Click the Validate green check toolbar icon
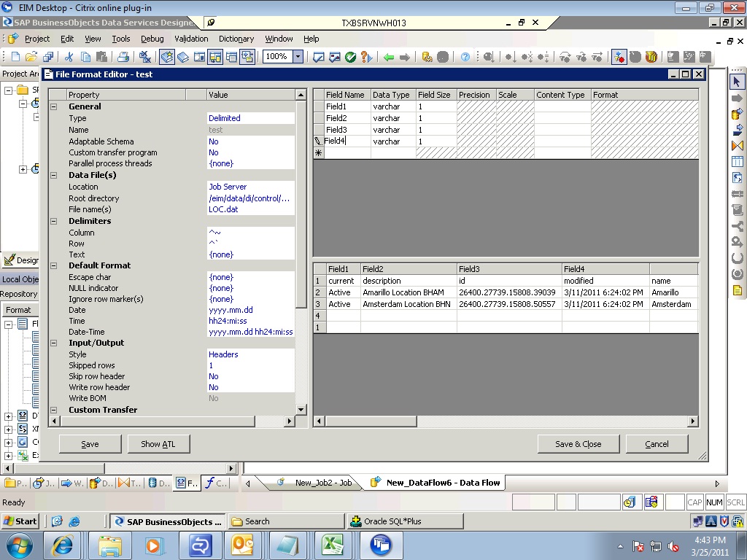The height and width of the screenshot is (560, 747). click(x=350, y=56)
